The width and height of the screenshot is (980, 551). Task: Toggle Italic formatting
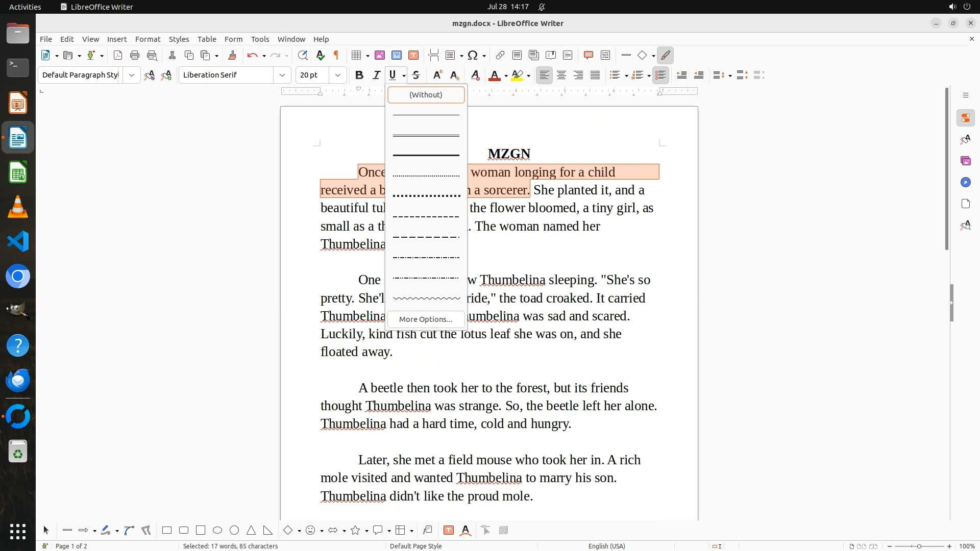point(376,75)
